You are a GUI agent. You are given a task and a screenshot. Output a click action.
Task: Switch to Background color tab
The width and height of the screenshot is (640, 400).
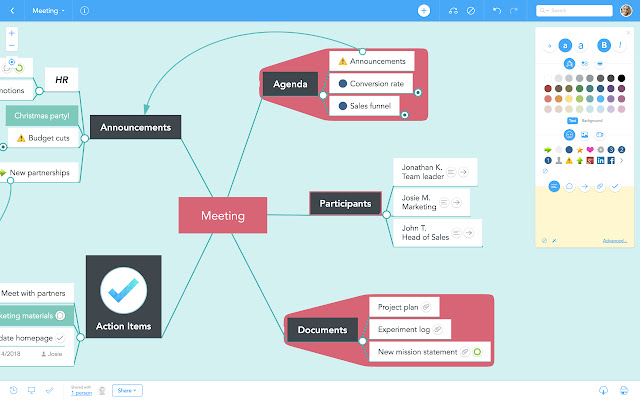tap(592, 120)
